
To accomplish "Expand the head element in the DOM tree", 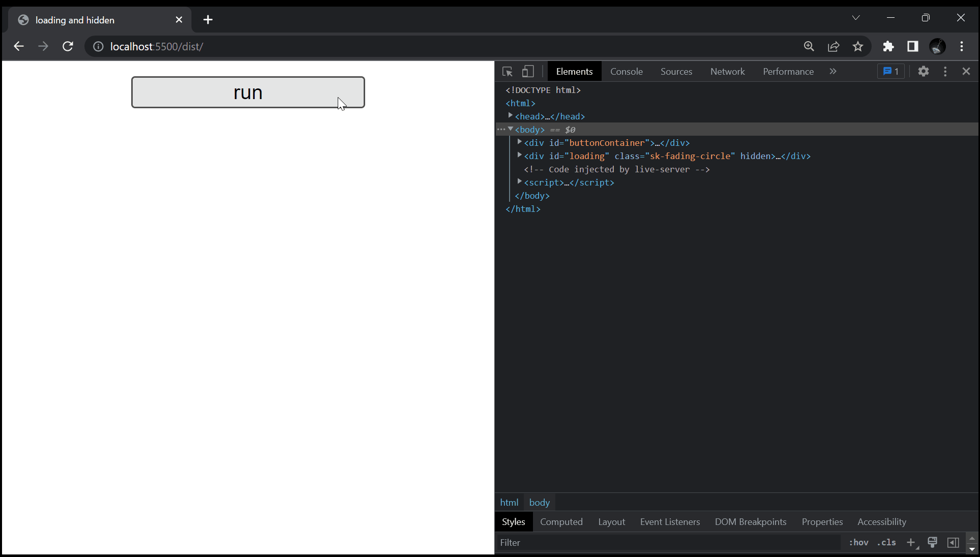I will 511,115.
